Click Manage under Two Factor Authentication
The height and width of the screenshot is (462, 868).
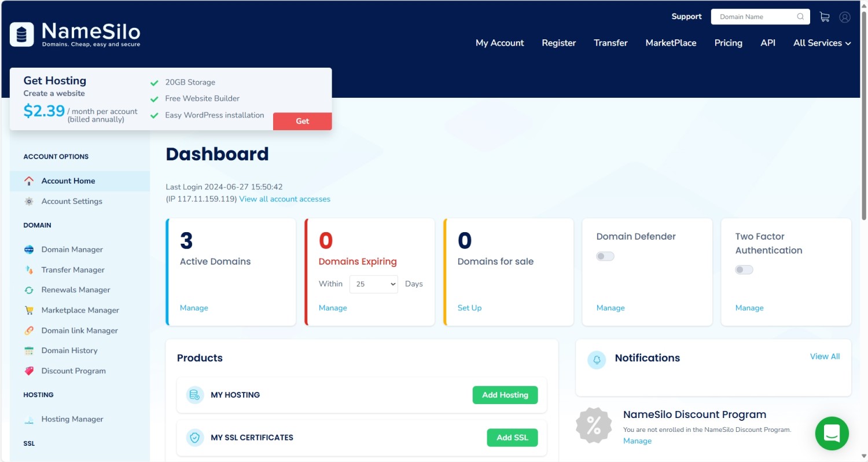pyautogui.click(x=749, y=308)
